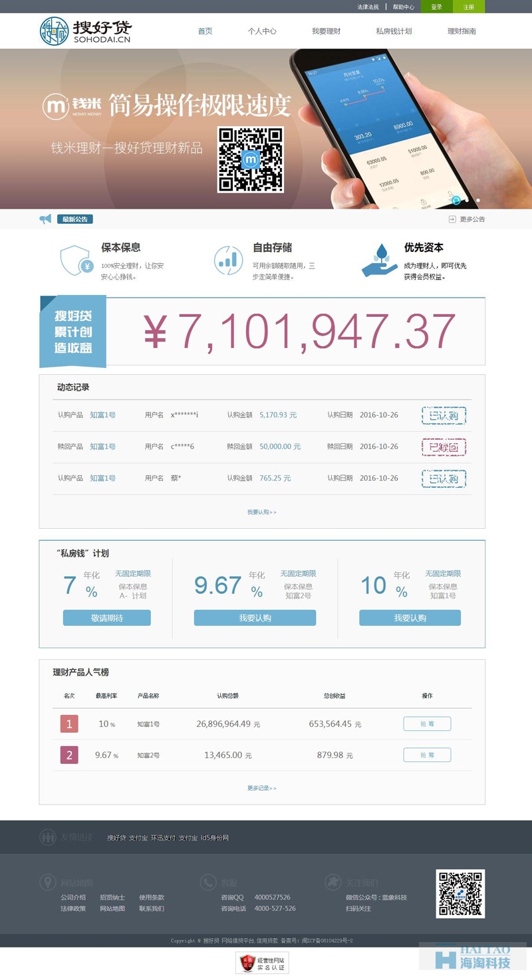Click the total earnings ¥7,101,947.37
The image size is (532, 980).
tap(300, 331)
